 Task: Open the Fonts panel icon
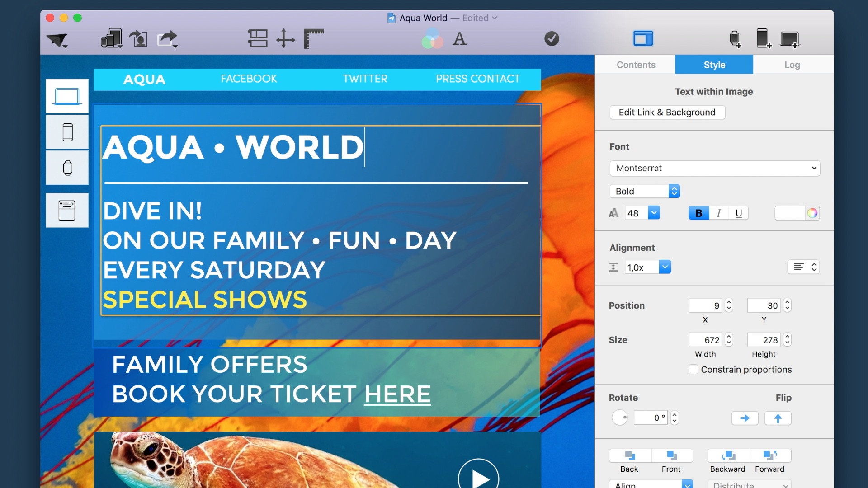[x=460, y=39]
